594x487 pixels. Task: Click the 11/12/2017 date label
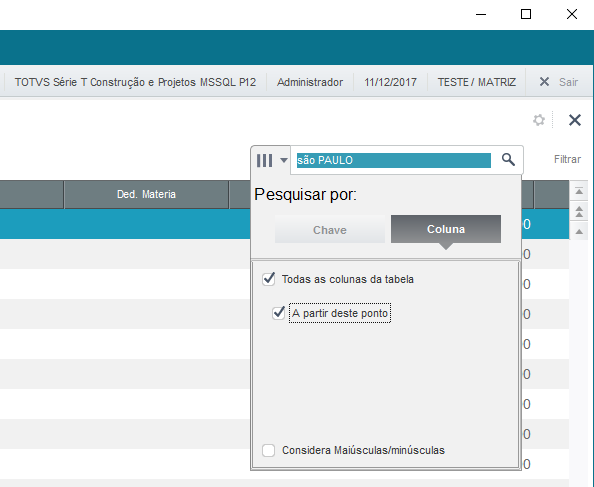click(x=390, y=82)
